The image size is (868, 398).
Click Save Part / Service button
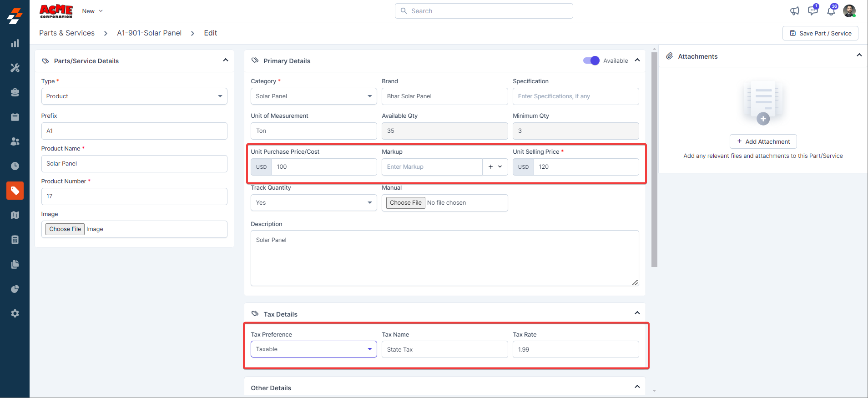pos(820,33)
